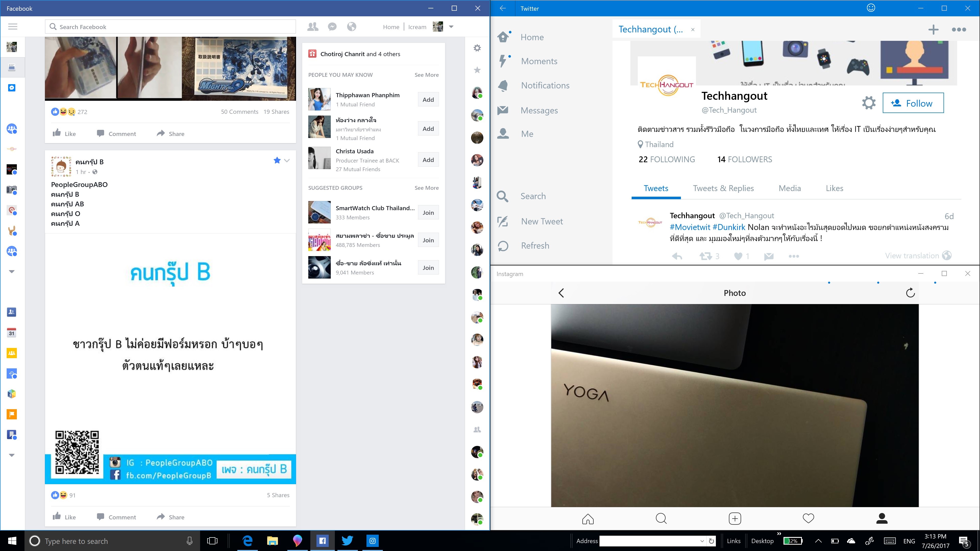
Task: Open Facebook account dropdown arrow
Action: 451,27
